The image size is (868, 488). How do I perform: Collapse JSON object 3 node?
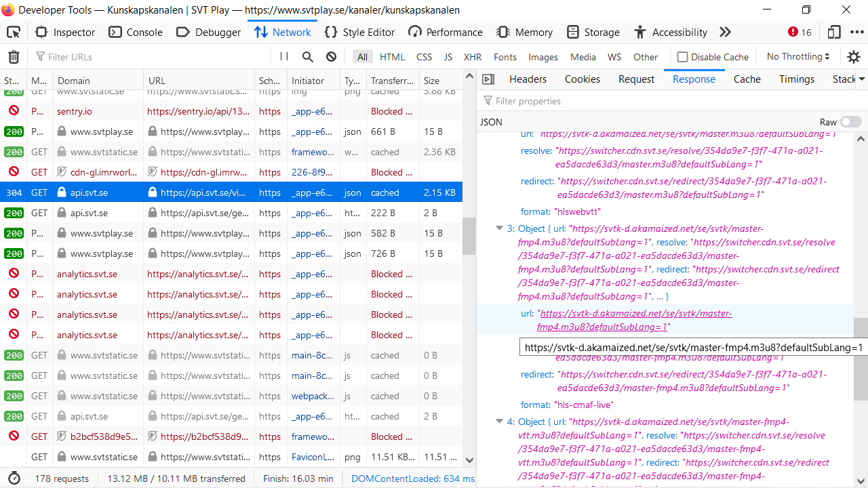click(x=500, y=228)
